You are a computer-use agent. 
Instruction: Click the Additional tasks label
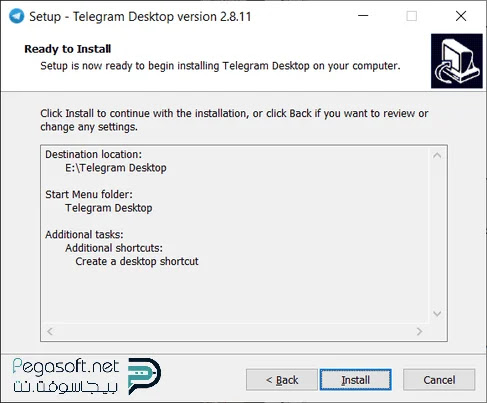tap(84, 235)
